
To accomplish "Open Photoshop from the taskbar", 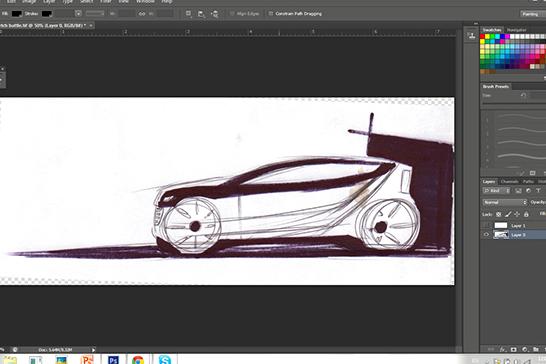I will (113, 360).
